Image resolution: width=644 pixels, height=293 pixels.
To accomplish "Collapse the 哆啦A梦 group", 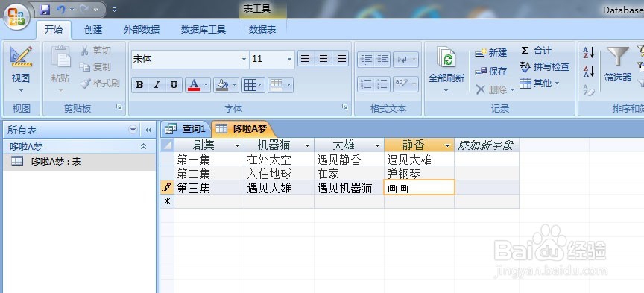I will (143, 146).
